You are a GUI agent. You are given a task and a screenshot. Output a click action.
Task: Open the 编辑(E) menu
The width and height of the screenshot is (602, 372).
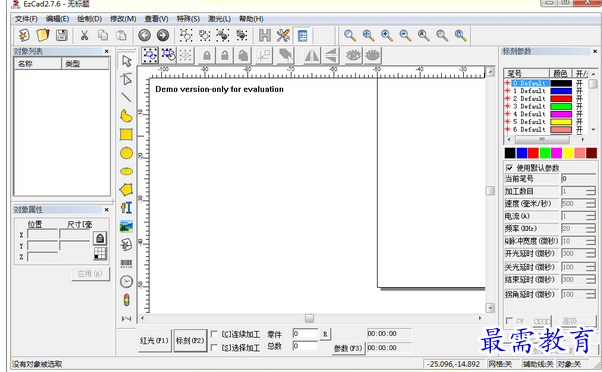57,19
